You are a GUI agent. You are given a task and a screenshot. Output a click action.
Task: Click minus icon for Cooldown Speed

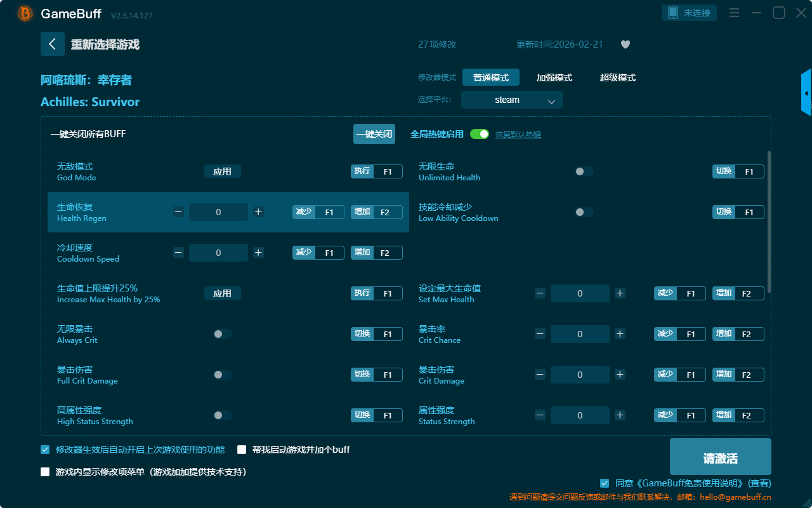[x=178, y=253]
